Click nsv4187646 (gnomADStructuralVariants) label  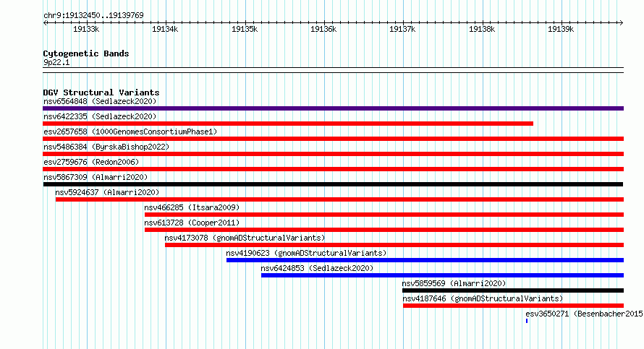coord(483,298)
